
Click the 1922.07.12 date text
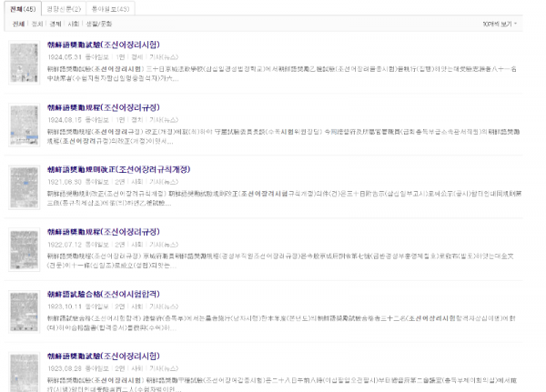coord(65,245)
